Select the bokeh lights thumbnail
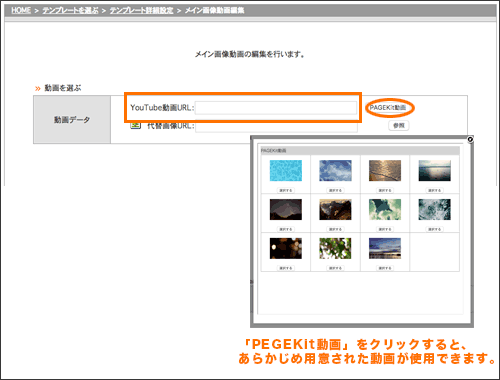Image resolution: width=500 pixels, height=380 pixels. [x=286, y=248]
